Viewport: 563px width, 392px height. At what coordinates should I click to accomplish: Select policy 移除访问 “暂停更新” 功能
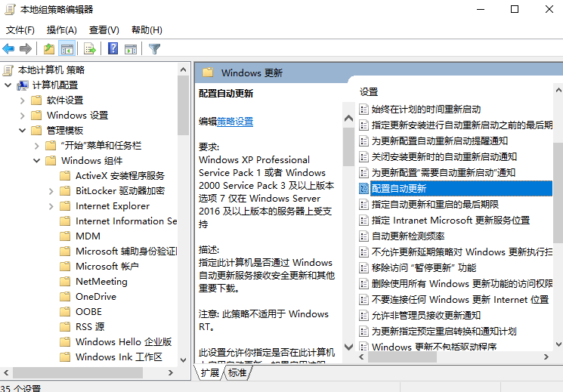[424, 268]
